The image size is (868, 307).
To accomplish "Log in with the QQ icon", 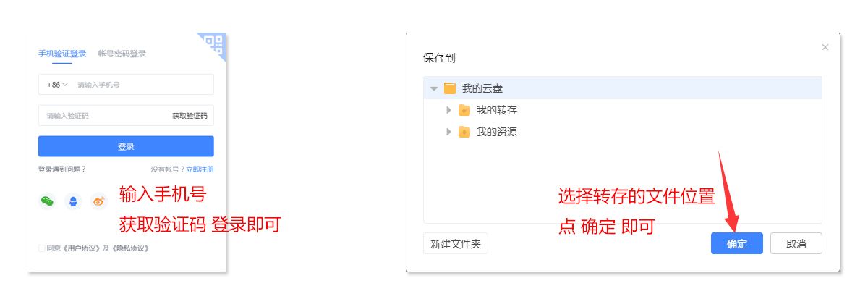I will (x=73, y=201).
